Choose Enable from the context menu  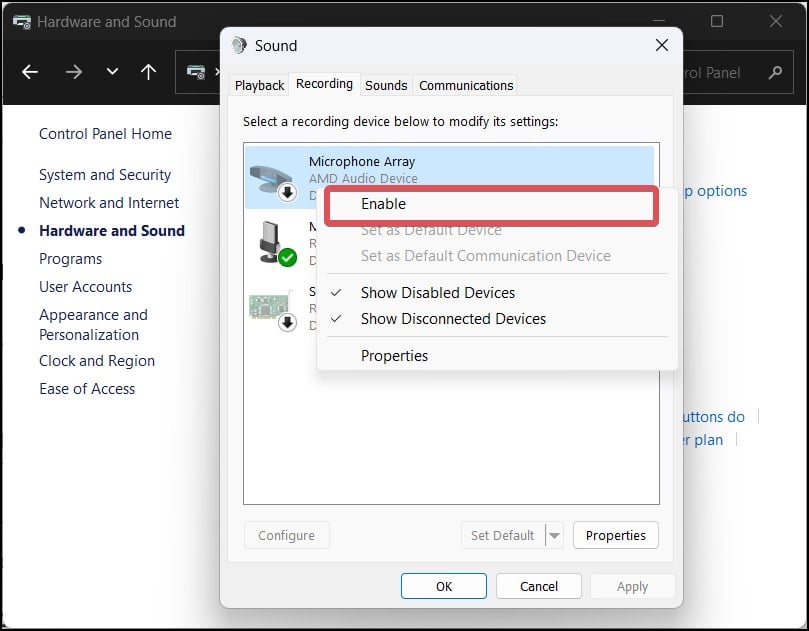pyautogui.click(x=491, y=204)
